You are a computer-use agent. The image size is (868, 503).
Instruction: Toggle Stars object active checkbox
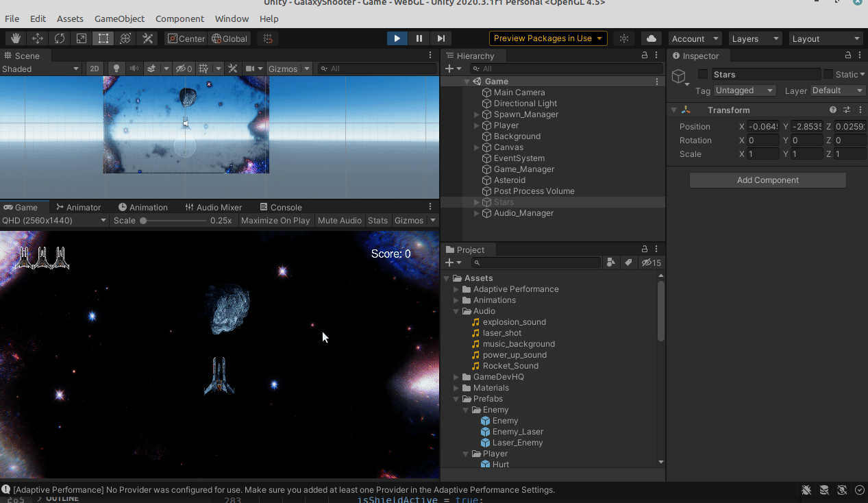(703, 74)
